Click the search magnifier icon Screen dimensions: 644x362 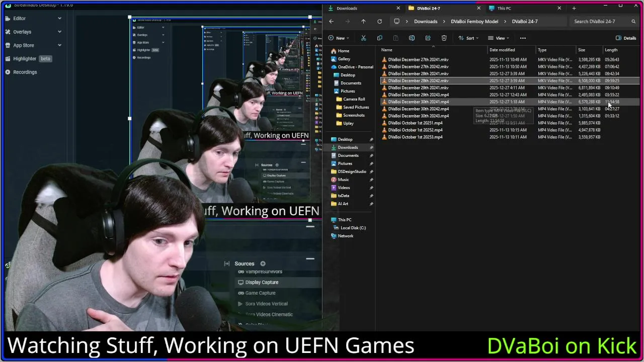[633, 22]
